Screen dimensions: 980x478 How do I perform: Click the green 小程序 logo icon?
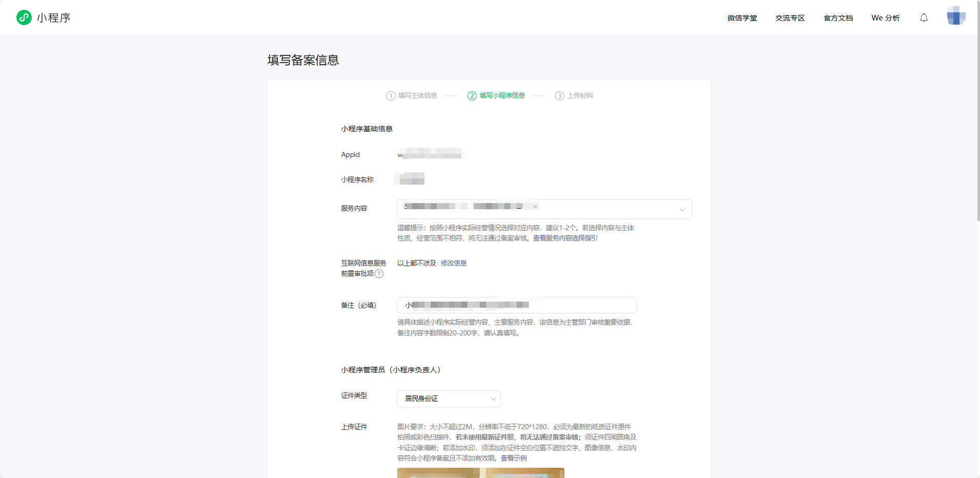[x=24, y=17]
